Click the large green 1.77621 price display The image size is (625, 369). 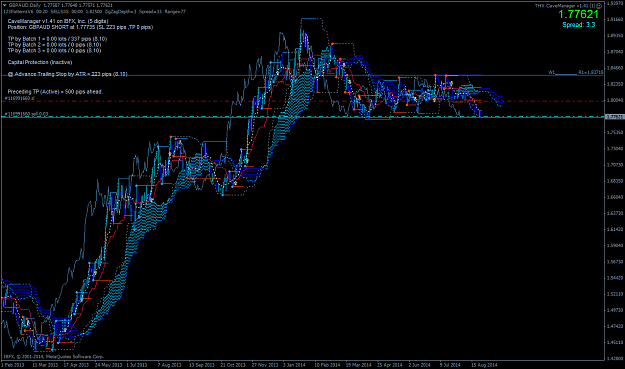click(578, 14)
